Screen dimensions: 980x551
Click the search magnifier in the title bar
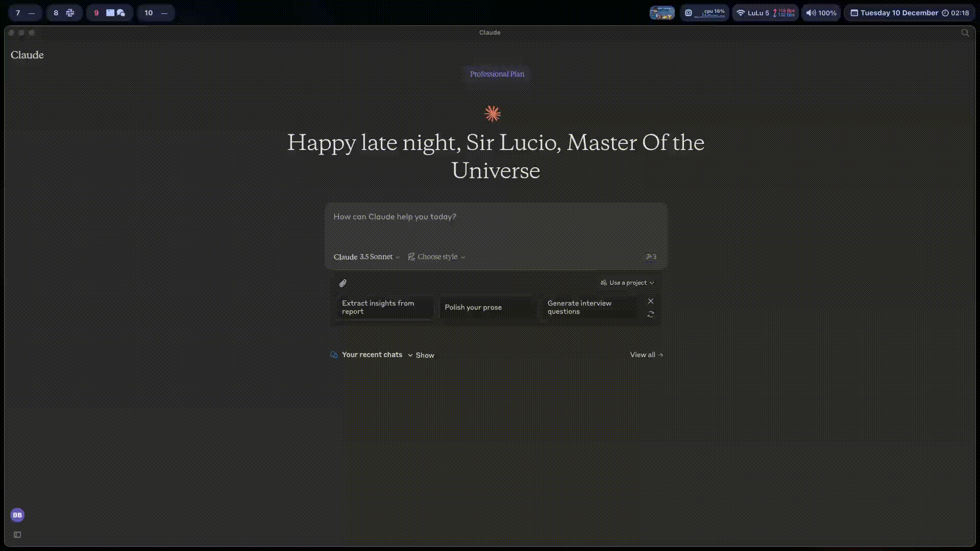point(965,33)
